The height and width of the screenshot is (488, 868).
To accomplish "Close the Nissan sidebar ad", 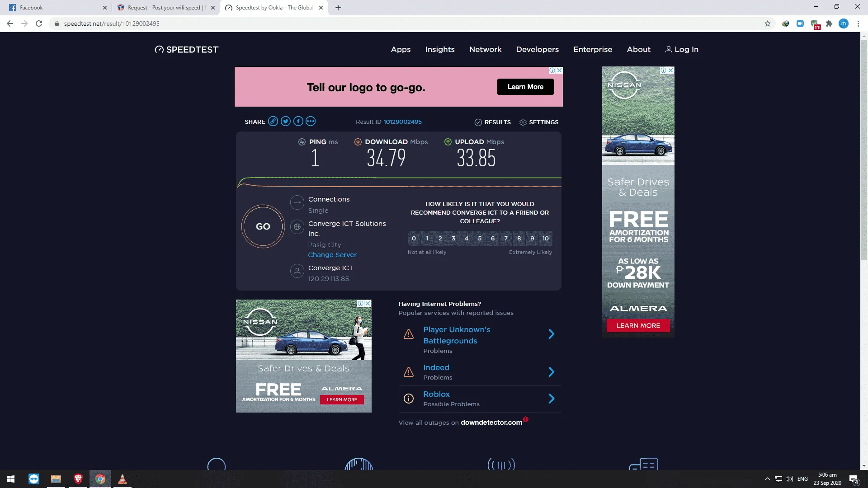I will 671,70.
